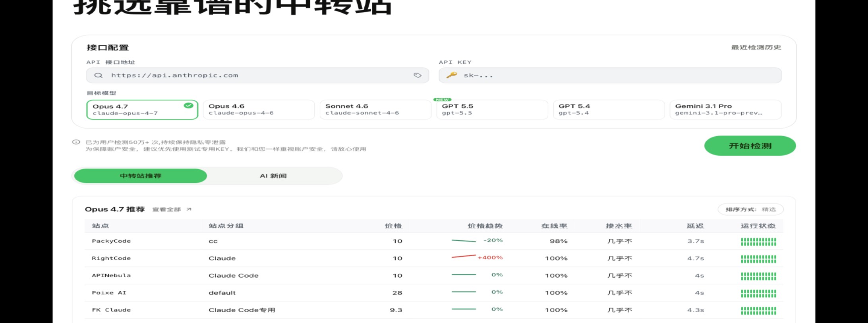
Task: Click the +400% price trend value
Action: tap(490, 257)
